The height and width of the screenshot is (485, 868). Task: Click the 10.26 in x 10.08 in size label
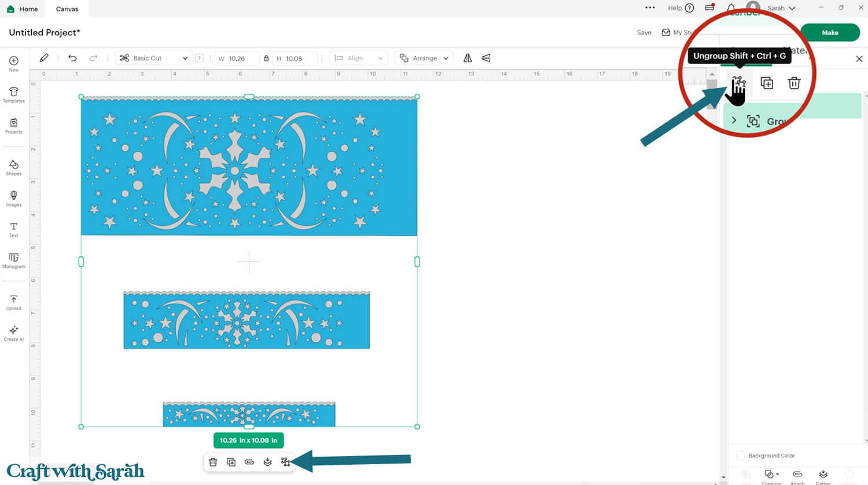point(249,440)
